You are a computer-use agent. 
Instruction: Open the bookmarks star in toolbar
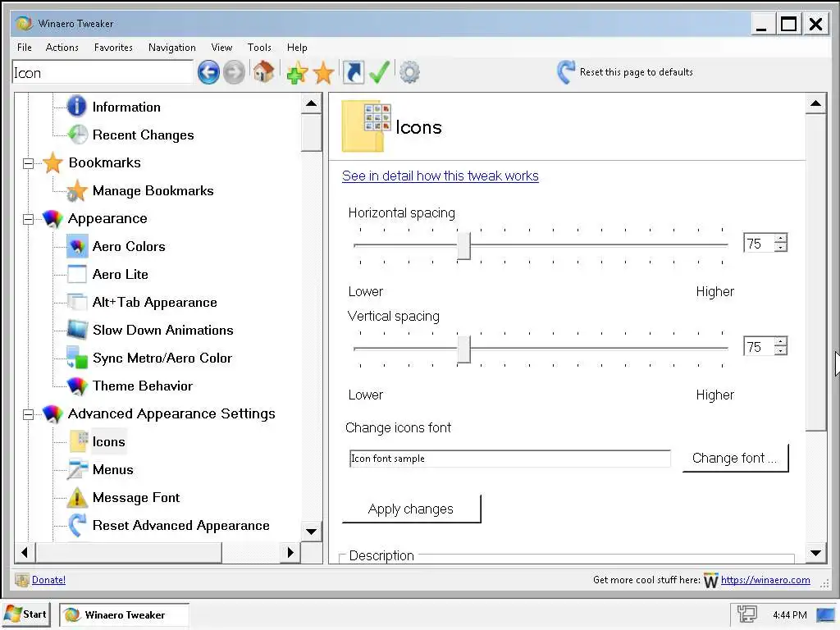point(323,73)
